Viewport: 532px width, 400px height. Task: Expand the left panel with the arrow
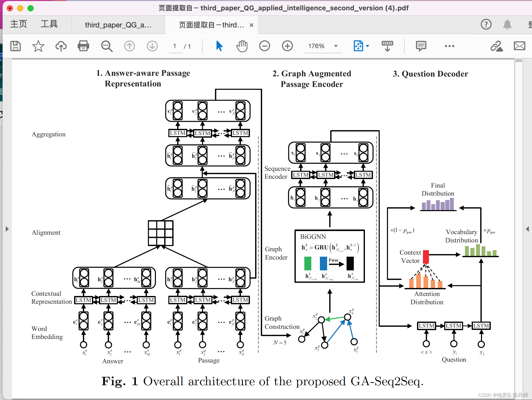point(7,229)
